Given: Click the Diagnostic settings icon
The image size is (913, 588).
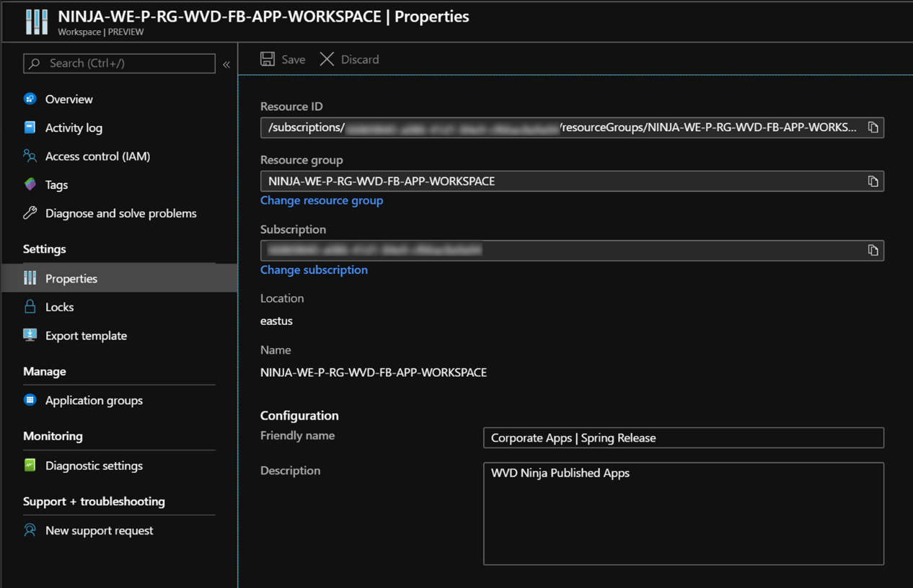Looking at the screenshot, I should [30, 465].
